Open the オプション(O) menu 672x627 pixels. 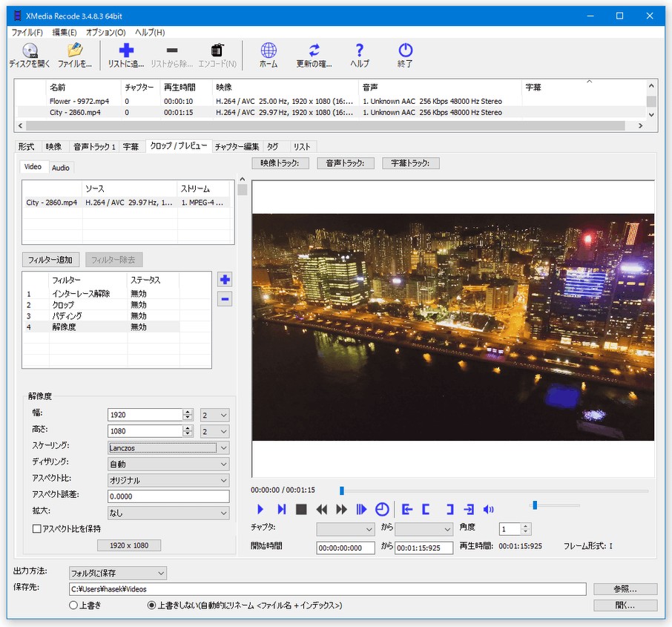(106, 33)
